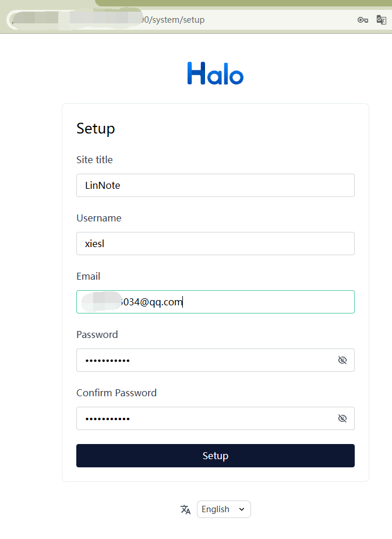This screenshot has width=392, height=539.
Task: Click the "Confirm Password" label text
Action: (116, 393)
